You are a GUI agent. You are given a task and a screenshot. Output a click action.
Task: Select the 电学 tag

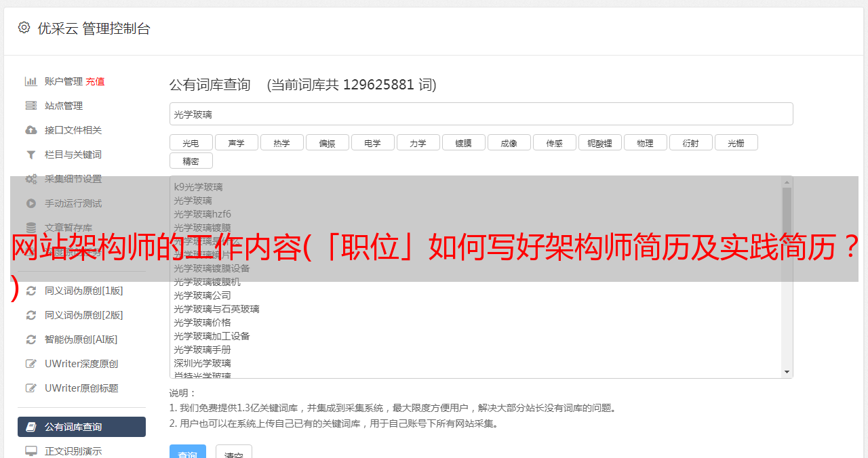pos(372,142)
